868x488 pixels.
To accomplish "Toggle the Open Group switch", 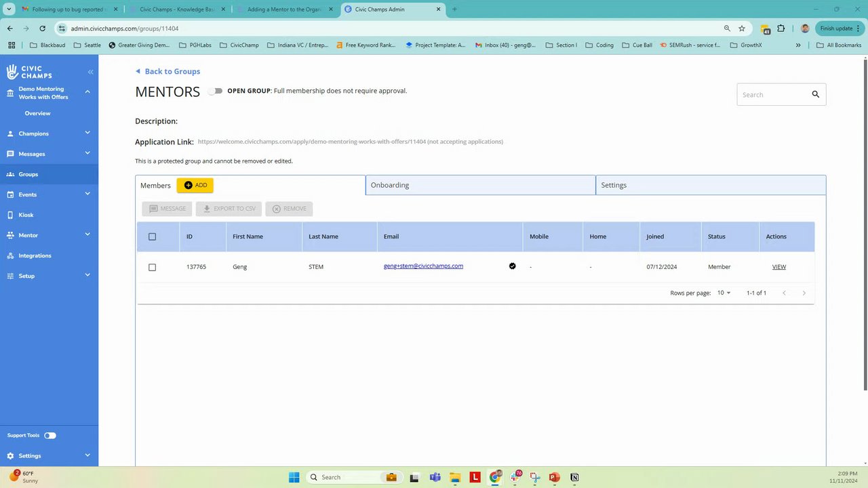I will (x=215, y=91).
